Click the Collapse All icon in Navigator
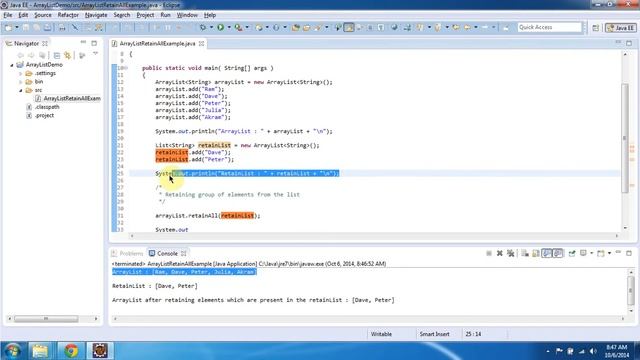Viewport: 640px width, 360px height. pos(57,55)
